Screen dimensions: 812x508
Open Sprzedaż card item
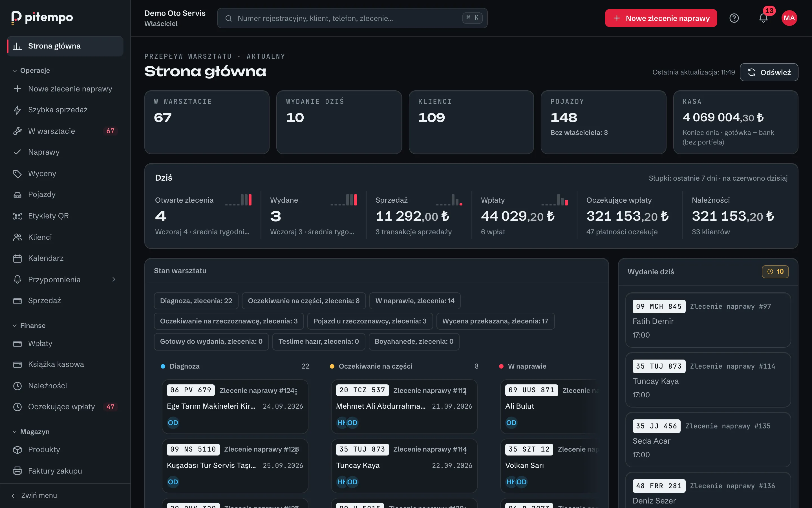[65, 301]
